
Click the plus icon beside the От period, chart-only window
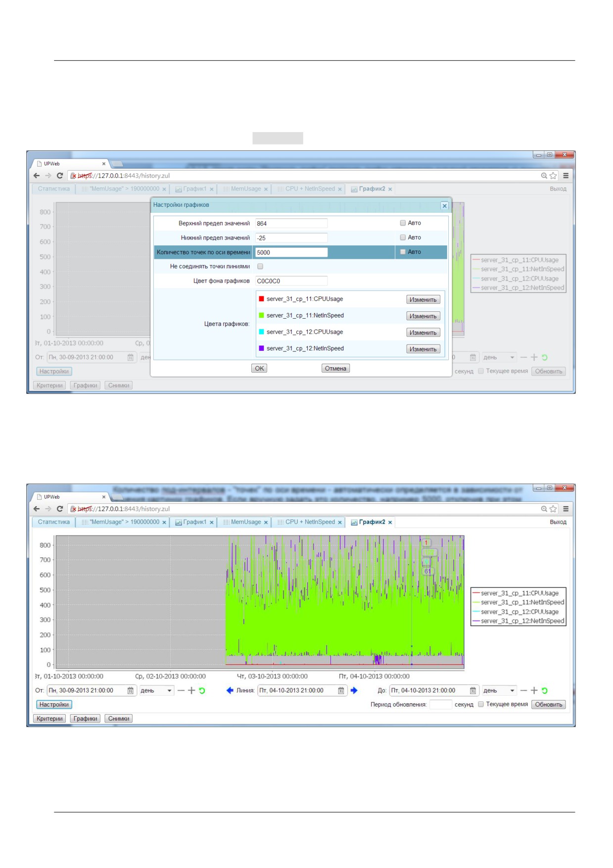[x=191, y=690]
